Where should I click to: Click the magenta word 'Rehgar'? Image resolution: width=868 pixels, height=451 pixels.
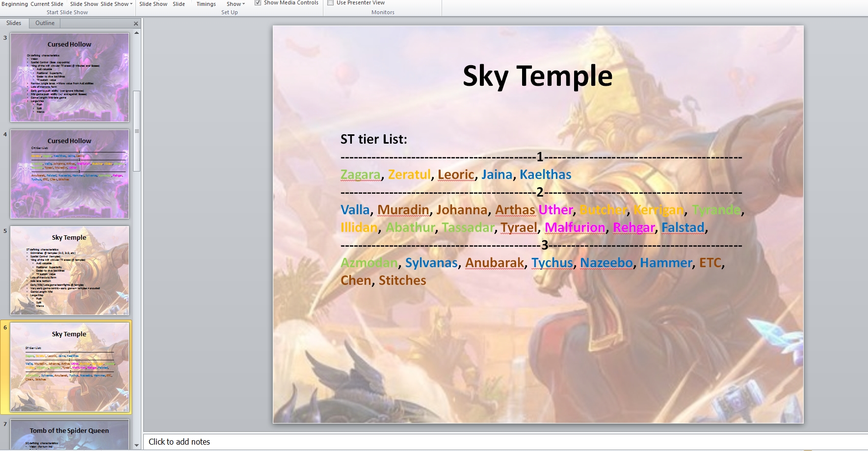pos(634,227)
